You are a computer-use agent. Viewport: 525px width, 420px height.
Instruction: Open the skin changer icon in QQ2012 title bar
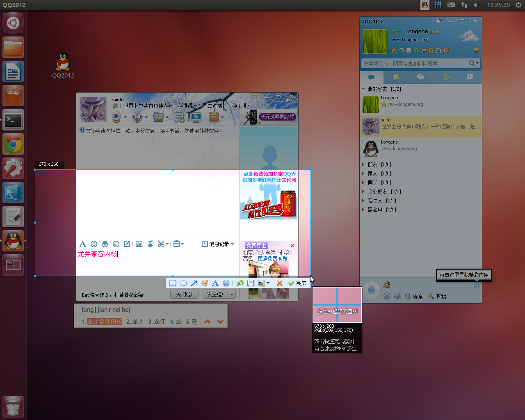pos(438,21)
